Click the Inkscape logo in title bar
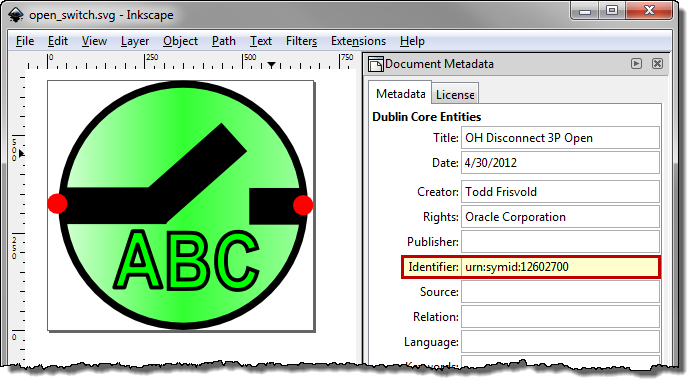695x386 pixels. 16,15
